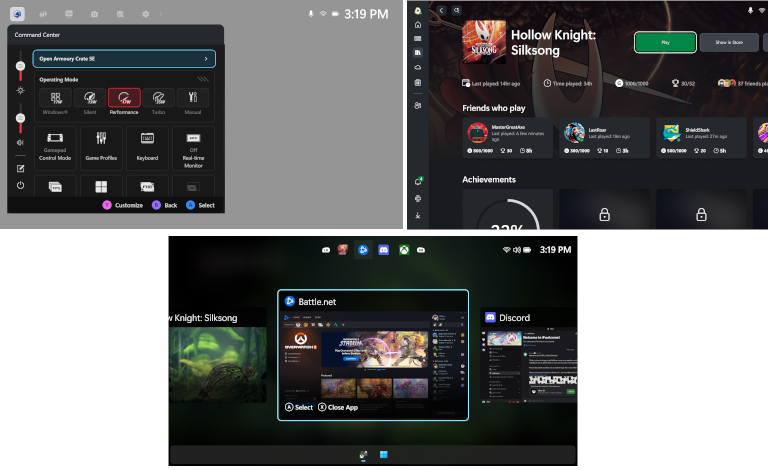The image size is (768, 470).
Task: Open Windows Start button on taskbar
Action: 384,455
